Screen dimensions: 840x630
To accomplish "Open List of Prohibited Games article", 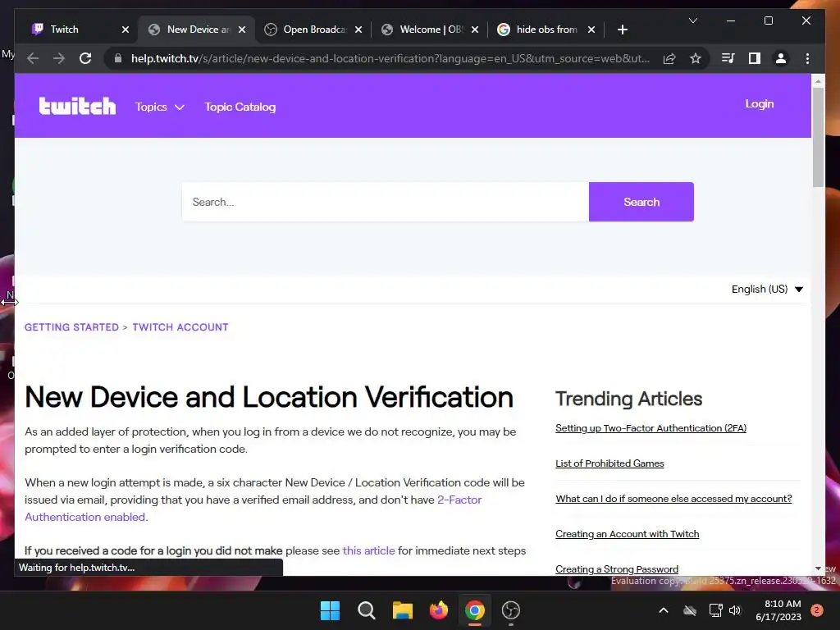I will 609,463.
